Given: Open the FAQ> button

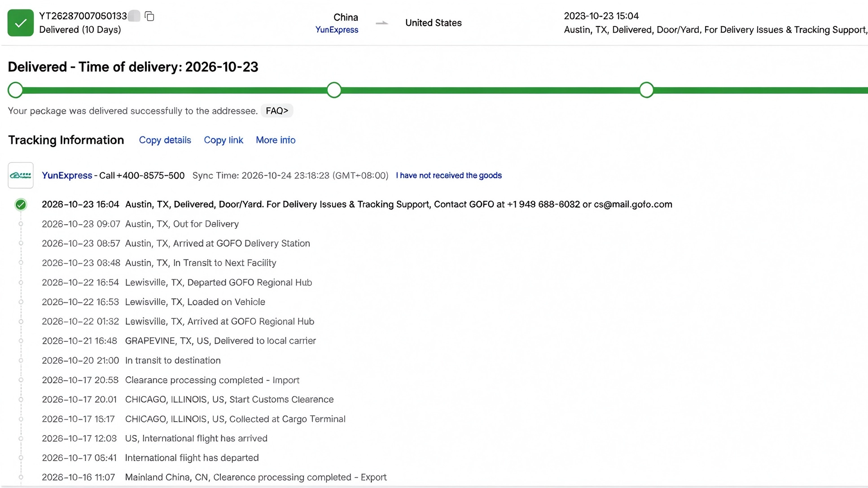Looking at the screenshot, I should tap(277, 111).
